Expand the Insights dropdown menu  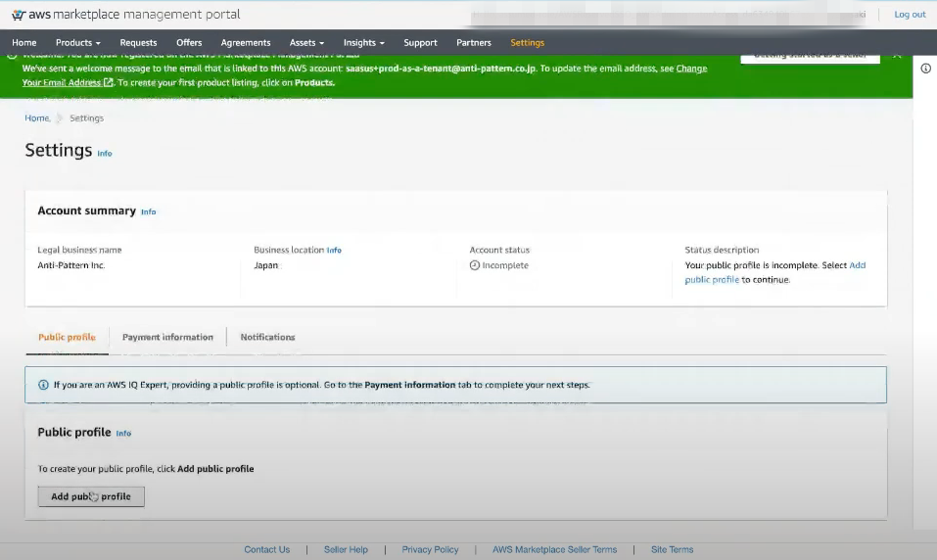click(x=363, y=43)
